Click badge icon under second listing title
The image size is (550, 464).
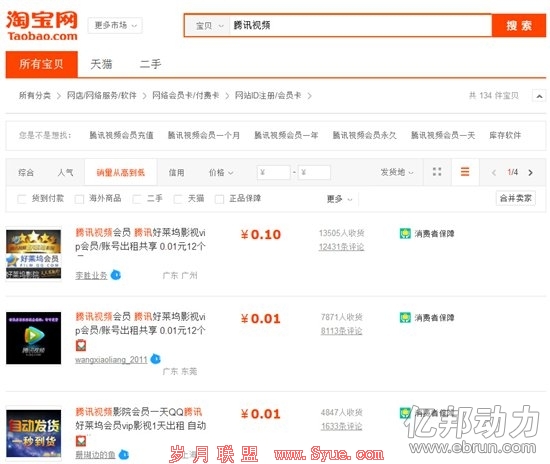pyautogui.click(x=81, y=345)
